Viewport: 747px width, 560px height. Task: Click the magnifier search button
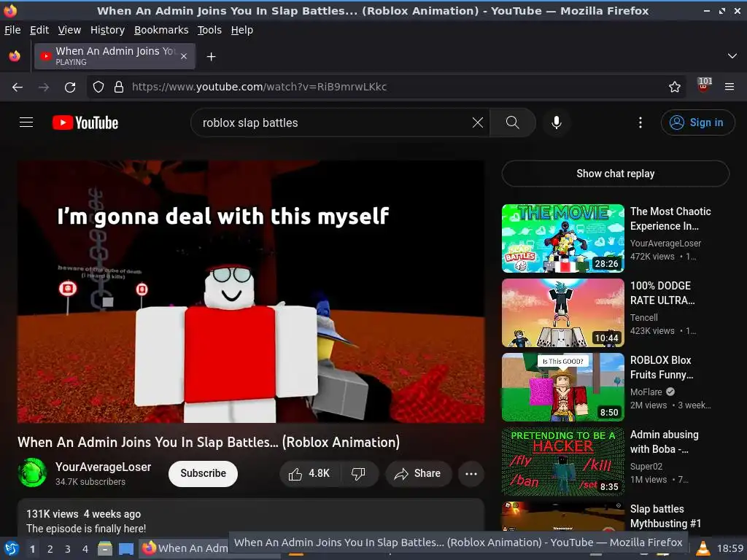pyautogui.click(x=513, y=122)
